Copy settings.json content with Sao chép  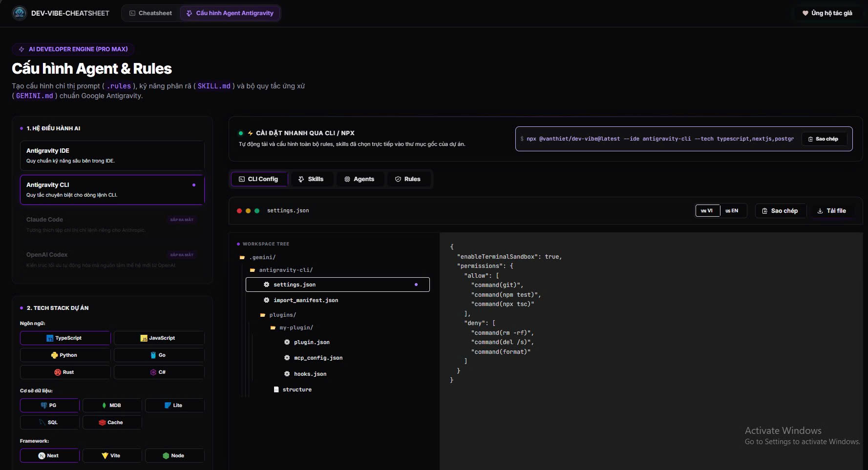(x=780, y=211)
